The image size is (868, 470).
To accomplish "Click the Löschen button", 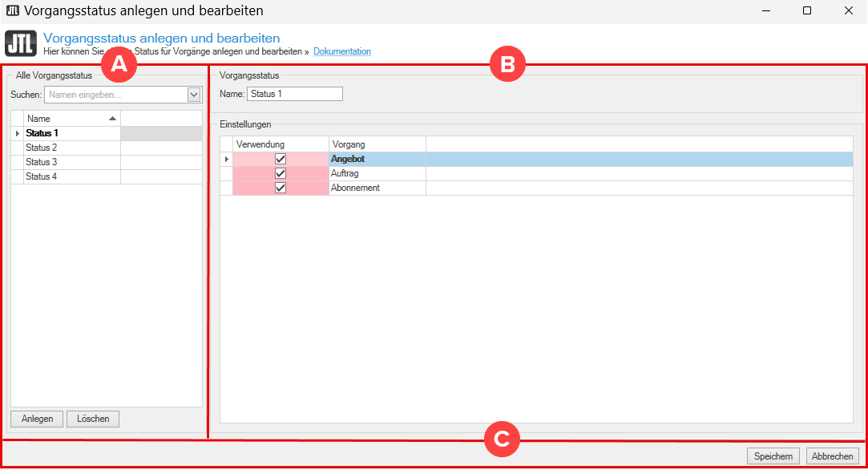I will pyautogui.click(x=93, y=419).
